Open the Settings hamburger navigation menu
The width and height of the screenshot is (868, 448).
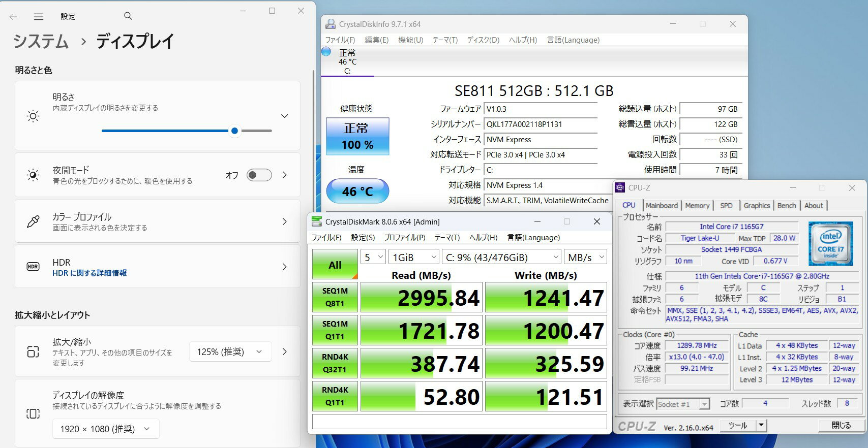tap(39, 17)
